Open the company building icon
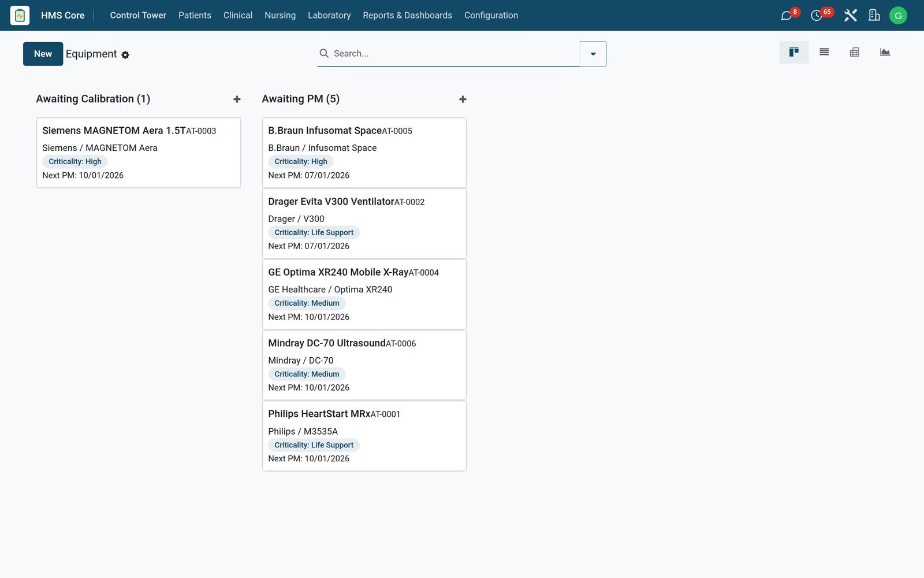Viewport: 924px width, 578px height. click(874, 16)
